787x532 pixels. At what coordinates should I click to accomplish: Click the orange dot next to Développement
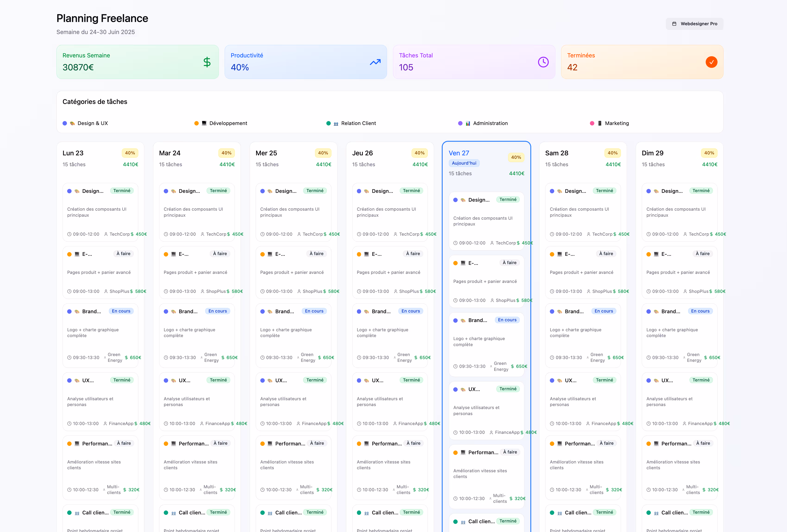[x=196, y=123]
